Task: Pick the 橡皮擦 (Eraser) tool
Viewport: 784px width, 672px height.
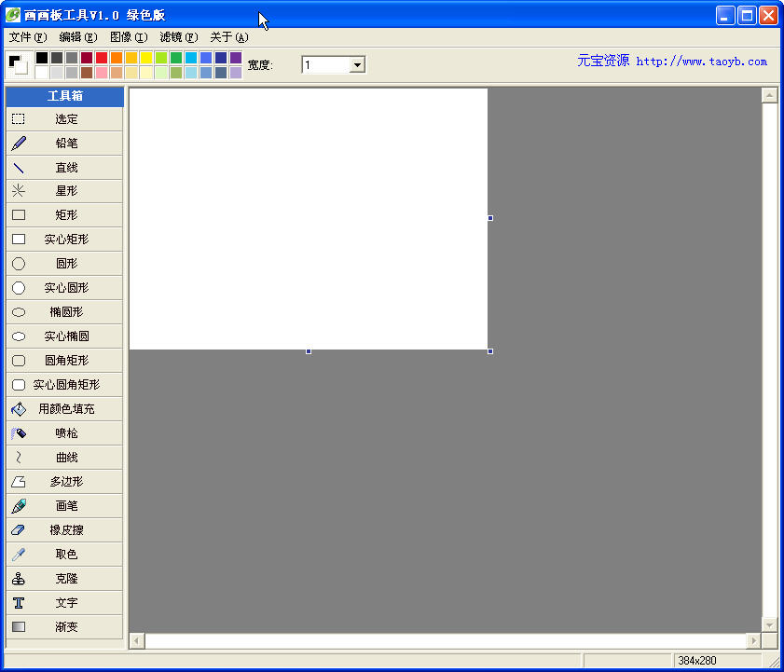Action: [x=63, y=529]
